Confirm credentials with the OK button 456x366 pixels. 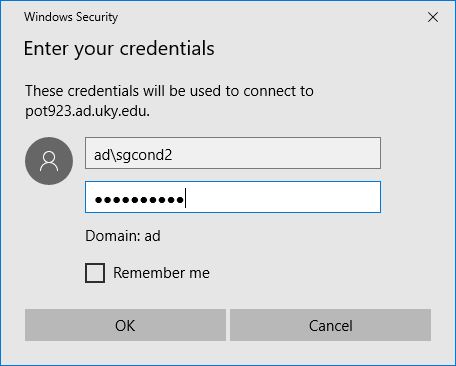pos(125,325)
